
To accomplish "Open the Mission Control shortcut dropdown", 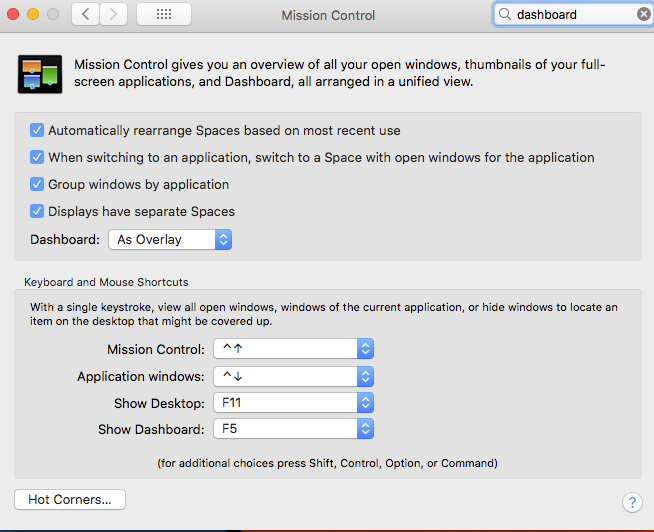I will (293, 349).
